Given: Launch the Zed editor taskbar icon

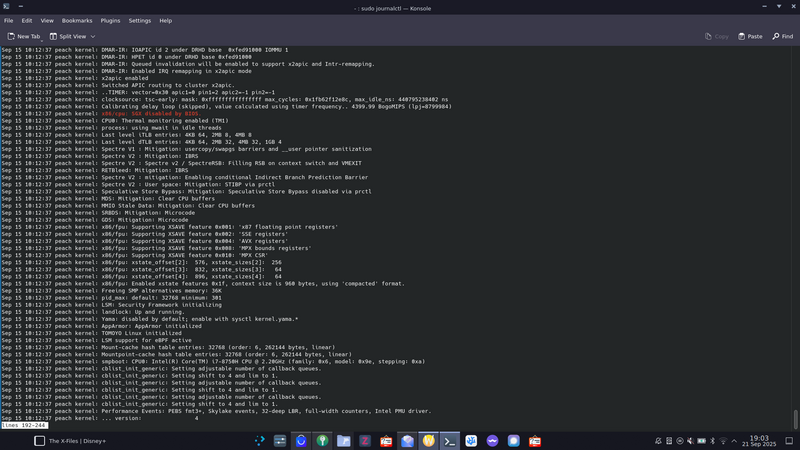Looking at the screenshot, I should coord(365,441).
